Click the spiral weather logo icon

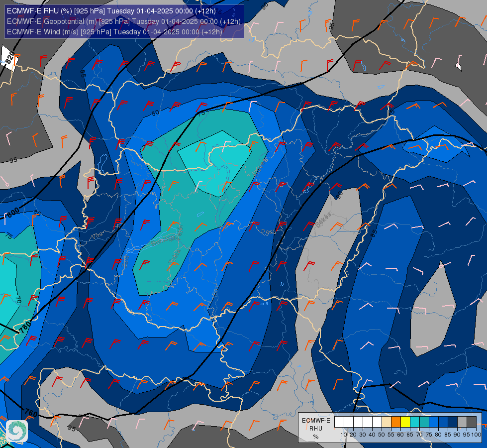click(17, 431)
